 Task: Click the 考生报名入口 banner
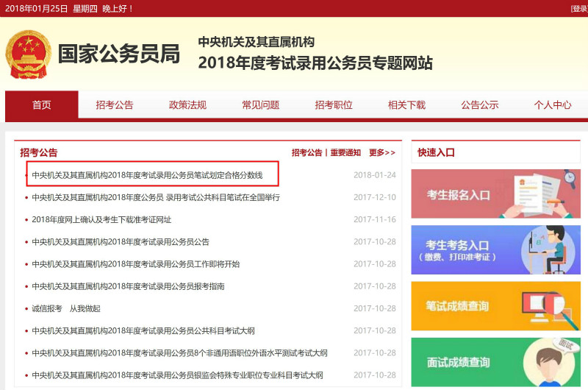495,194
